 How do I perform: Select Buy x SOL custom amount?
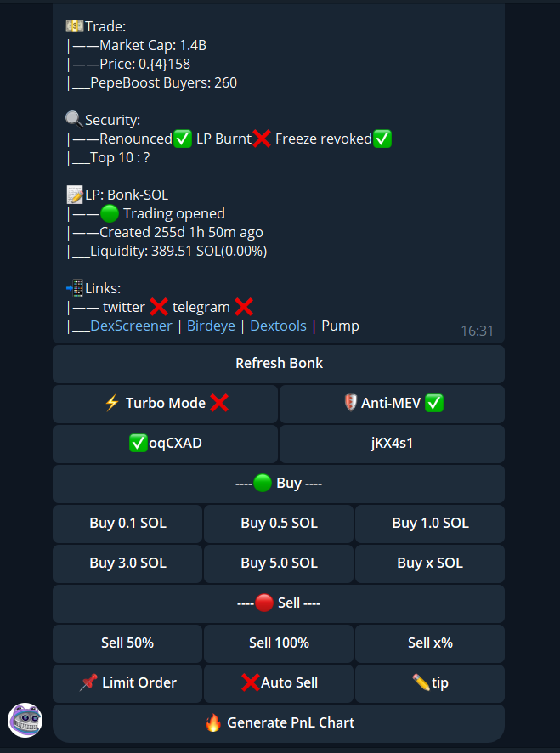point(430,563)
